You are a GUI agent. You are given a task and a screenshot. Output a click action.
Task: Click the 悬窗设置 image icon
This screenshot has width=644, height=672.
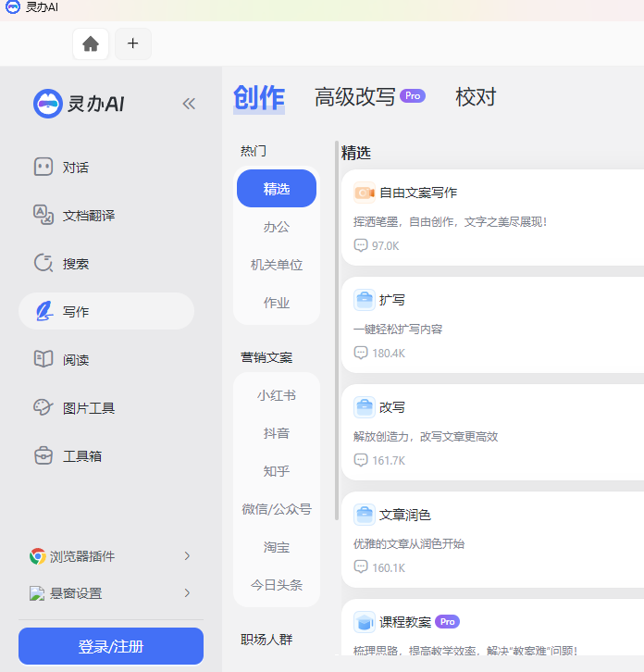37,593
